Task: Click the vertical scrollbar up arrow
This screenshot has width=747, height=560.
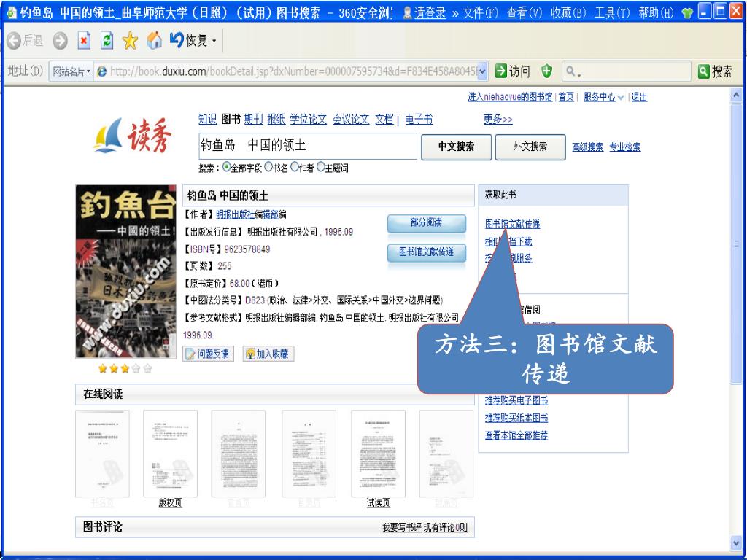Action: coord(736,96)
